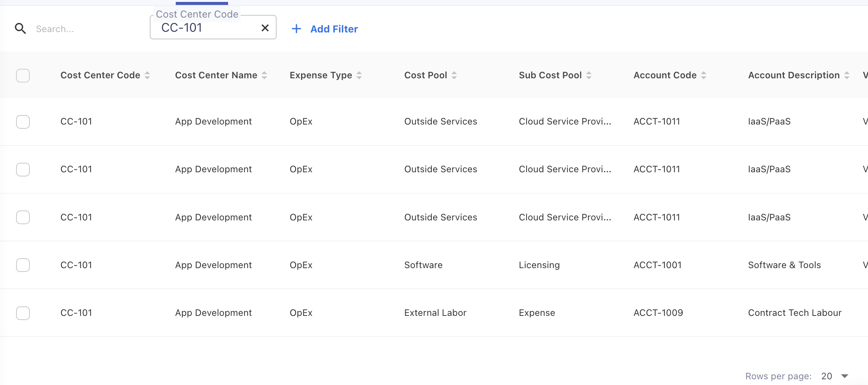Check the first CC-101 row checkbox
This screenshot has height=385, width=868.
tap(23, 122)
